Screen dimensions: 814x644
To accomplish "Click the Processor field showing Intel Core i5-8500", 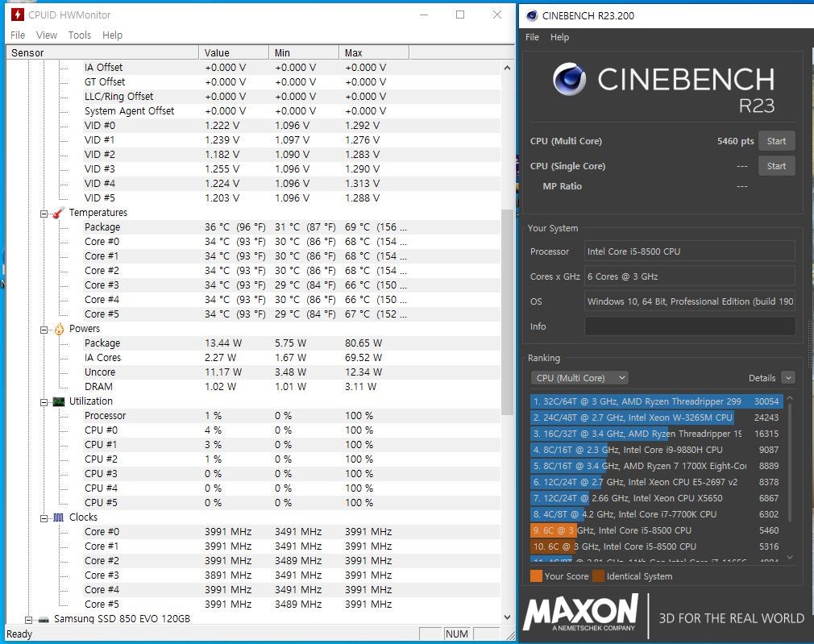I will pos(689,251).
